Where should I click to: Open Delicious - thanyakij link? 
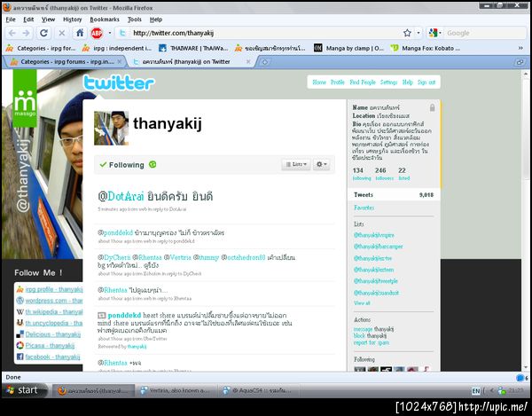(53, 334)
